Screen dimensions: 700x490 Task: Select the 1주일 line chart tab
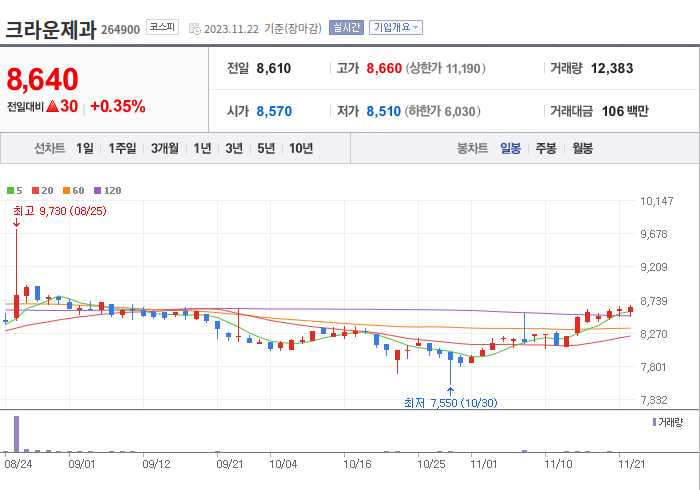[x=122, y=148]
